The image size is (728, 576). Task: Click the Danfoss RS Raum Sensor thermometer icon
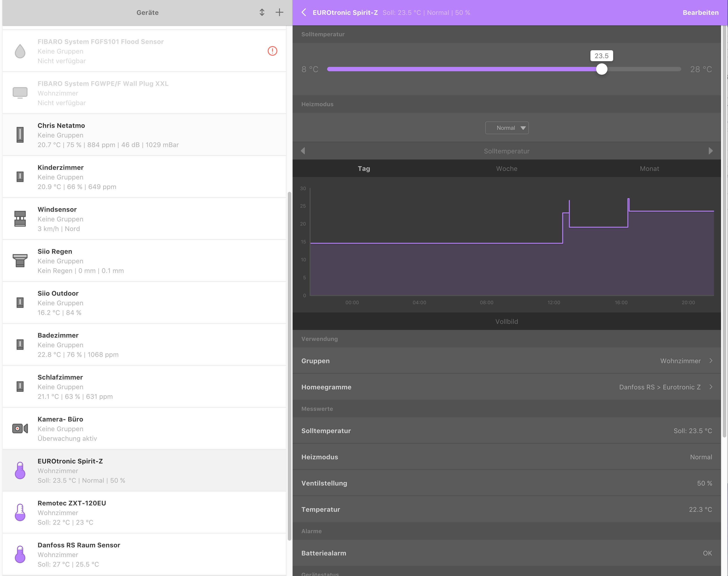pos(20,554)
